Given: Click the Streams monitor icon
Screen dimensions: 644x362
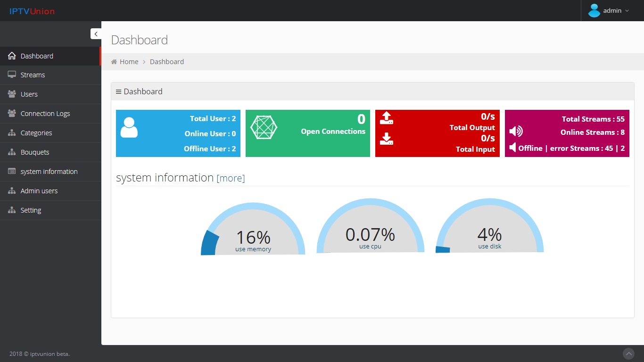Looking at the screenshot, I should [12, 75].
